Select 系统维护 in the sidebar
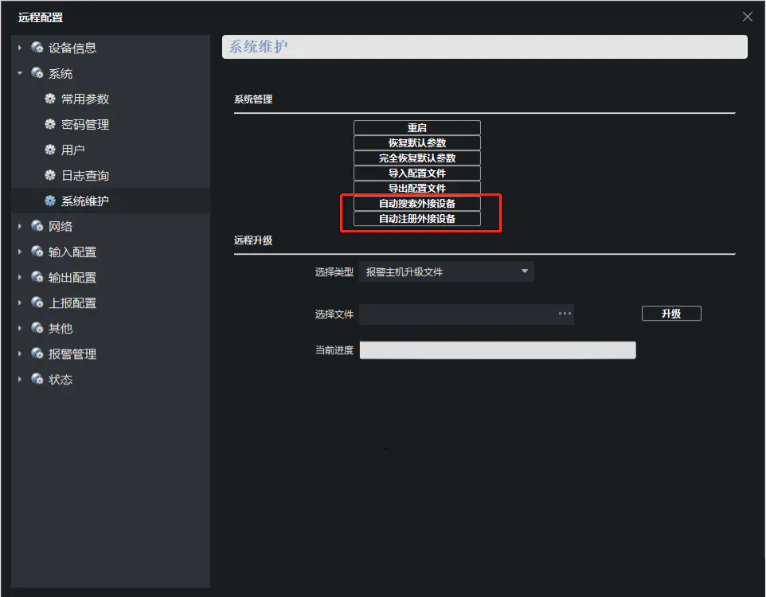 pos(85,201)
